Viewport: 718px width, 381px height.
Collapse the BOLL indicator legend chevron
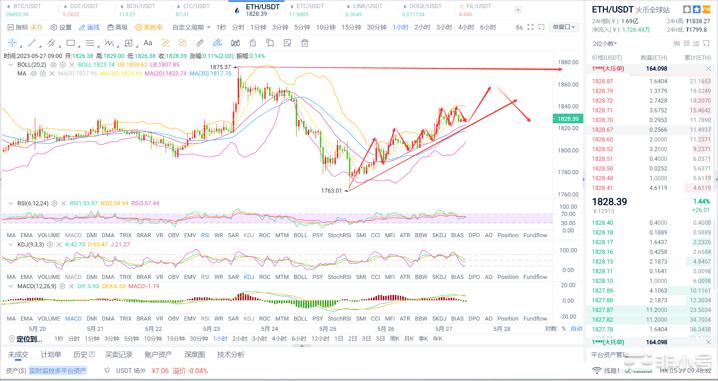(x=12, y=65)
